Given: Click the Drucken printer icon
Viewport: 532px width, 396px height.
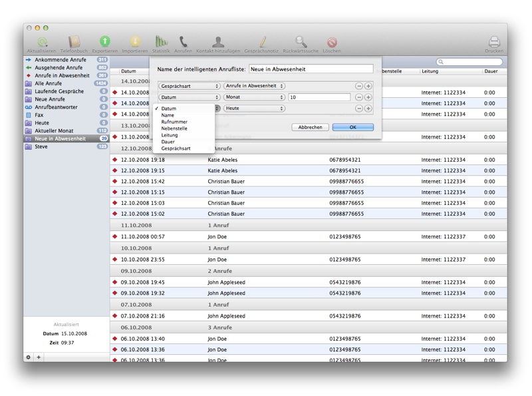Looking at the screenshot, I should click(494, 43).
